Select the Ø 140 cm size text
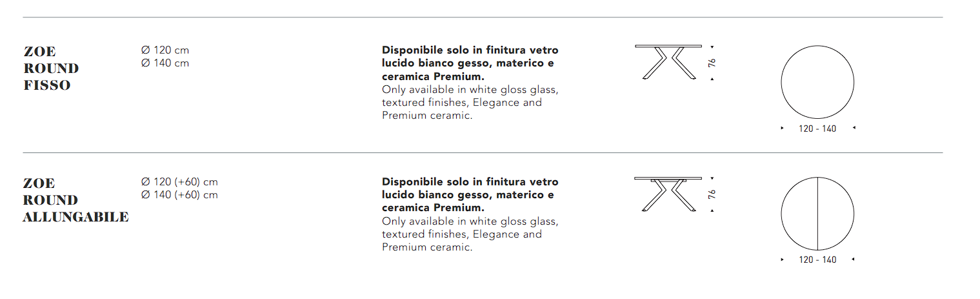This screenshot has width=980, height=299. pyautogui.click(x=165, y=63)
